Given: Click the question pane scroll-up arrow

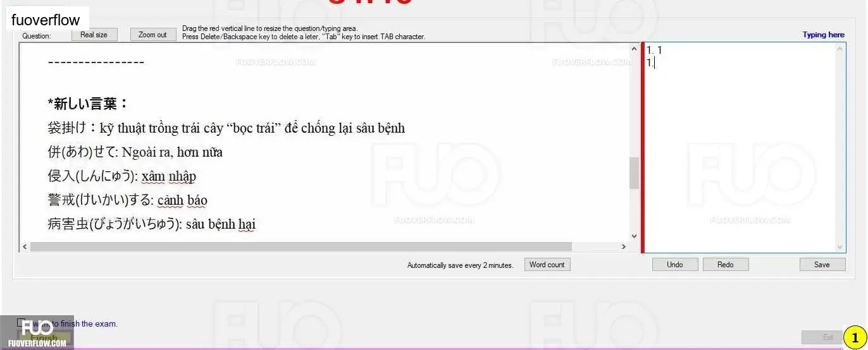Looking at the screenshot, I should pyautogui.click(x=635, y=49).
